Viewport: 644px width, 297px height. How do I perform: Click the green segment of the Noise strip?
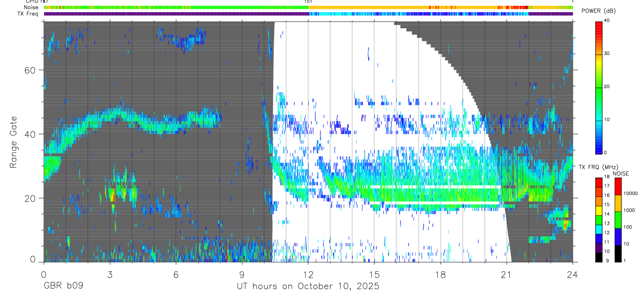point(176,7)
